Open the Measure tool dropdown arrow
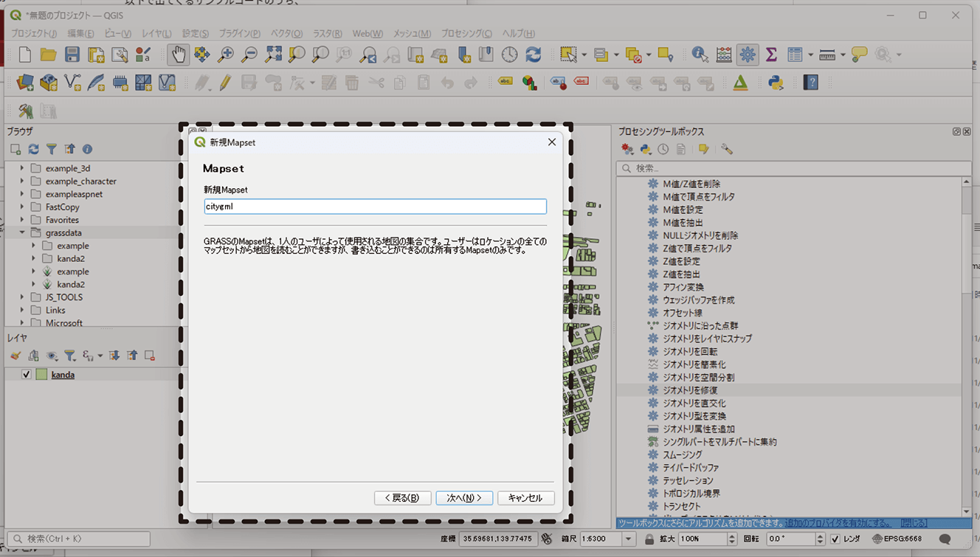Screen dimensions: 980x557 843,55
